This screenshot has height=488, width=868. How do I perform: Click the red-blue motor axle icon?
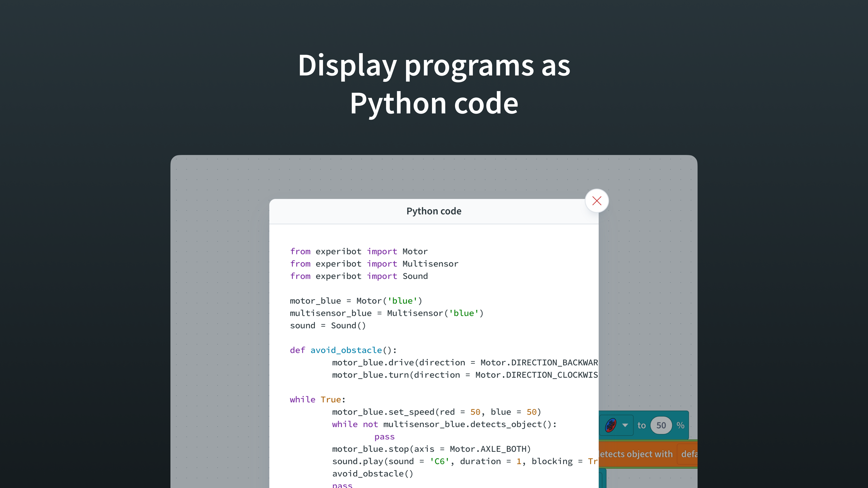611,425
